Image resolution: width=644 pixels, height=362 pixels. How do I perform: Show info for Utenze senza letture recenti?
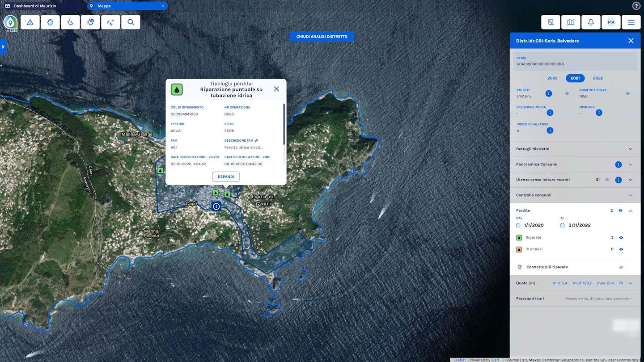[619, 180]
